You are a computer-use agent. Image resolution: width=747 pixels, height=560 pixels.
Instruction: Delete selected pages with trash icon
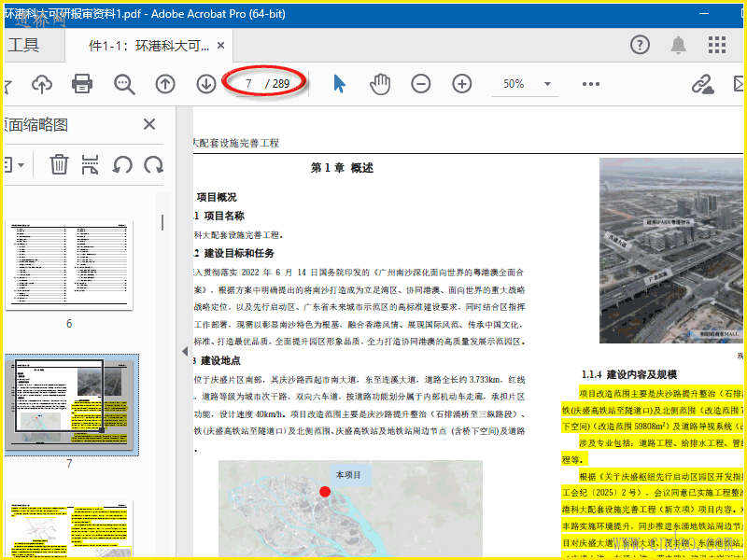[x=59, y=165]
